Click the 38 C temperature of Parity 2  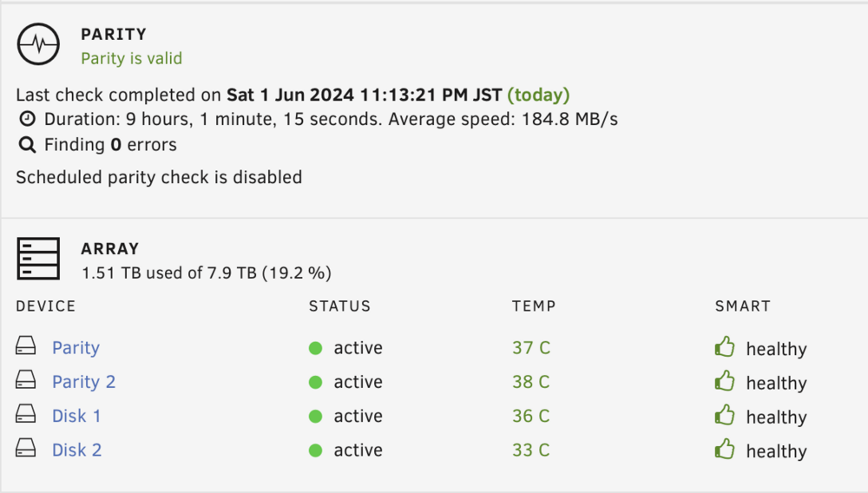point(531,382)
